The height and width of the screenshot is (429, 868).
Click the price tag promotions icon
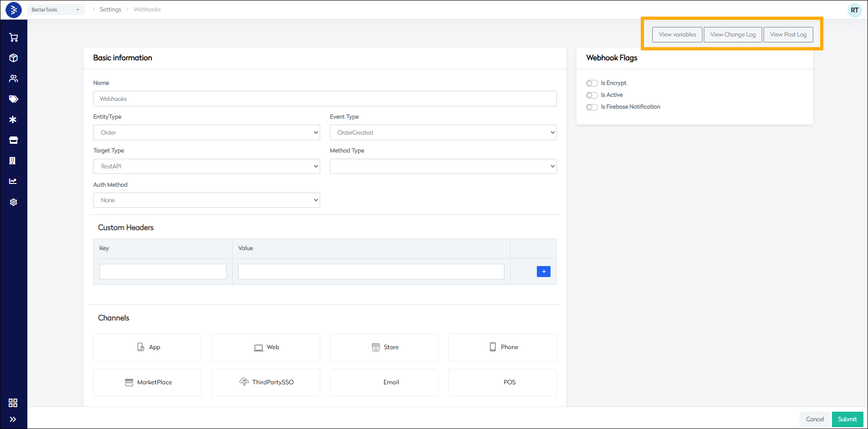13,99
